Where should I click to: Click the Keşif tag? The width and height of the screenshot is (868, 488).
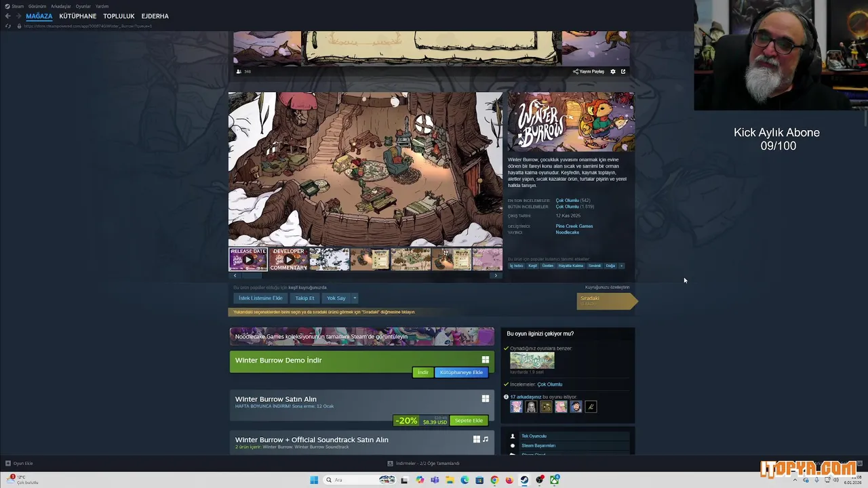[533, 266]
